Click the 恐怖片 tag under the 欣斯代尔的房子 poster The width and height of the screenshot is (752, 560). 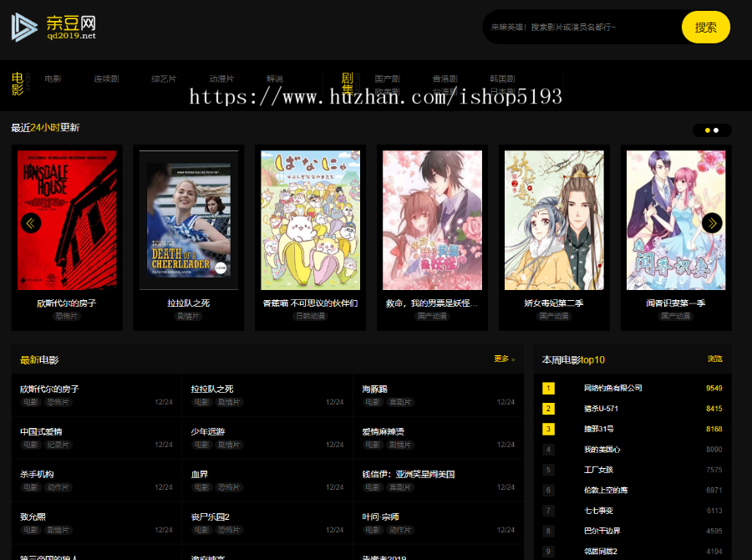(67, 316)
